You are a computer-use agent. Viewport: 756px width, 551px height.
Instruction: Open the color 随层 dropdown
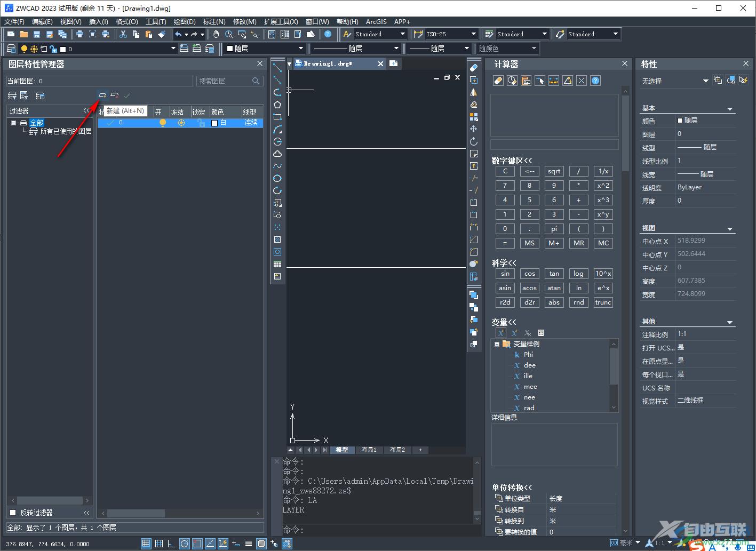[x=300, y=49]
